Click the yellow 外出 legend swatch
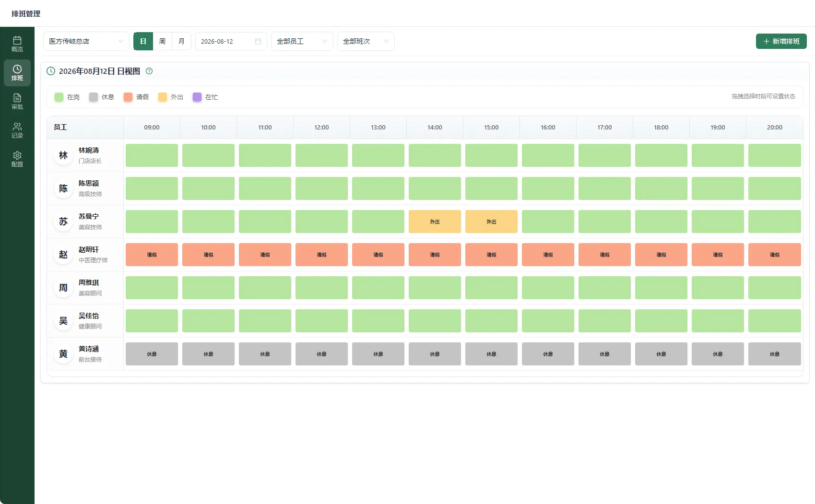This screenshot has width=815, height=504. 163,97
